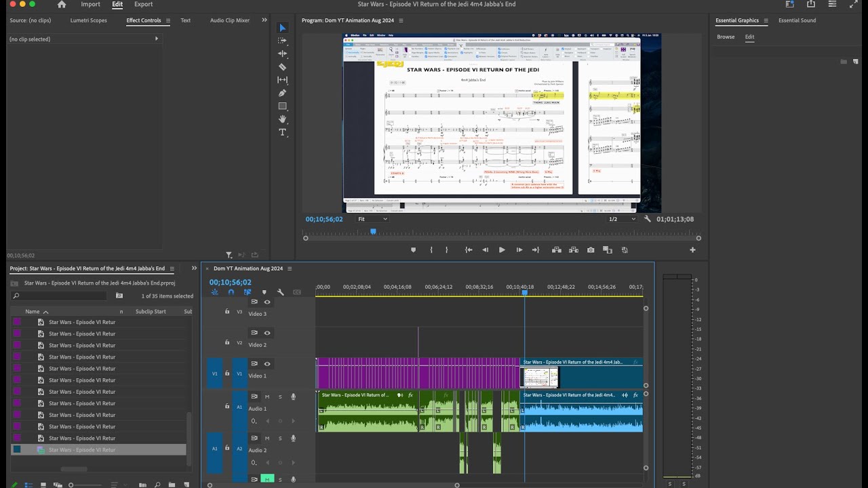Image resolution: width=868 pixels, height=488 pixels.
Task: Click the Home icon in top bar
Action: tap(62, 4)
